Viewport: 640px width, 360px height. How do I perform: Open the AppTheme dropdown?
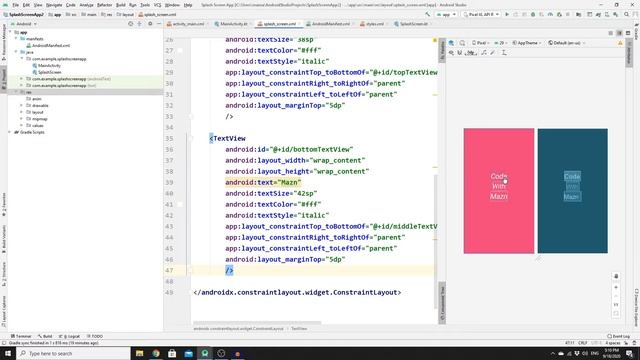click(527, 43)
